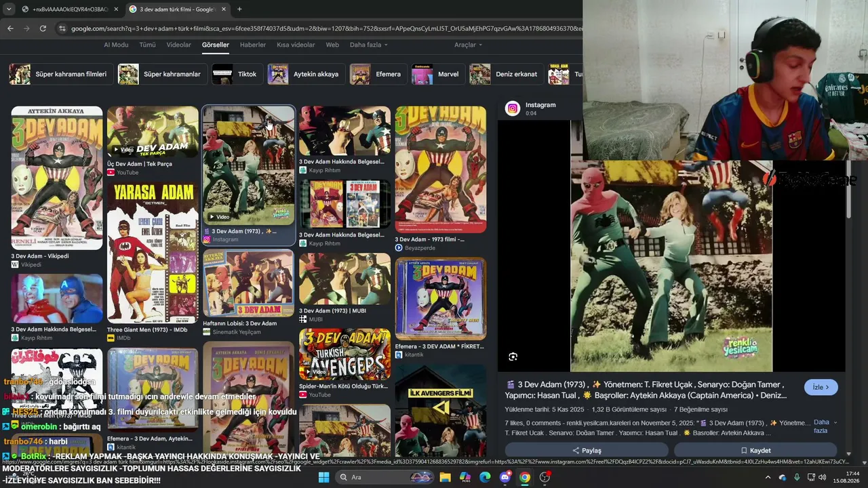Image resolution: width=868 pixels, height=488 pixels.
Task: Click the 'Üç Dev Adam | Tek Parça' link
Action: pos(140,164)
